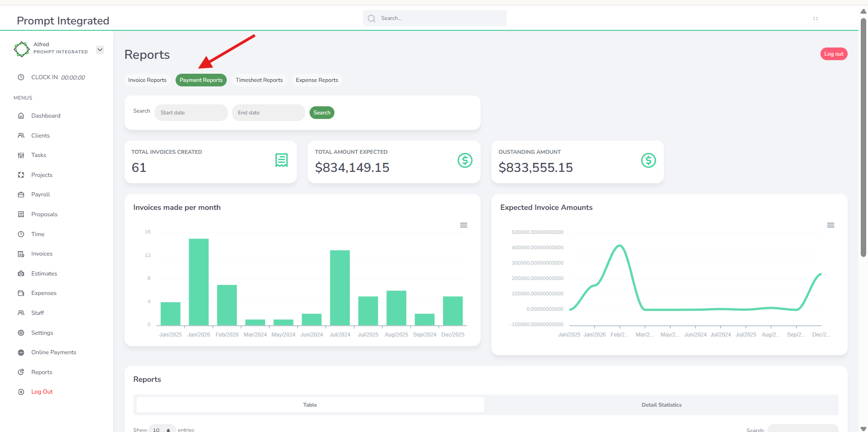The height and width of the screenshot is (432, 868).
Task: Click the Start date field
Action: pyautogui.click(x=191, y=113)
